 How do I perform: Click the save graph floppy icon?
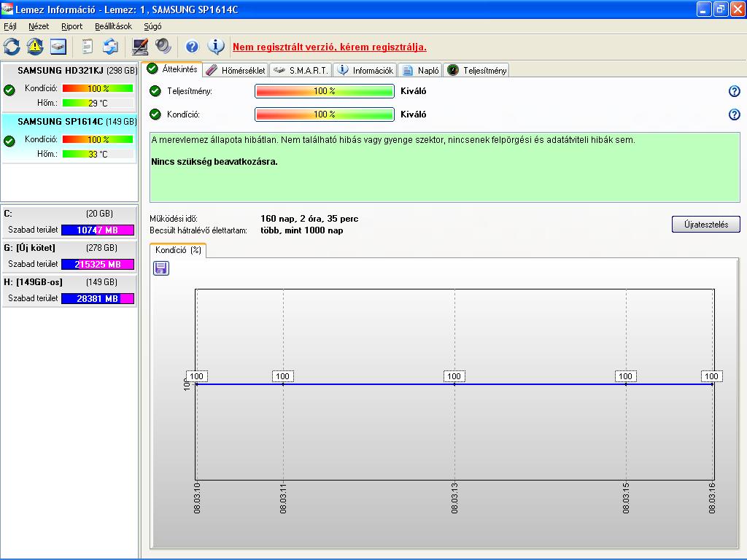[x=161, y=268]
